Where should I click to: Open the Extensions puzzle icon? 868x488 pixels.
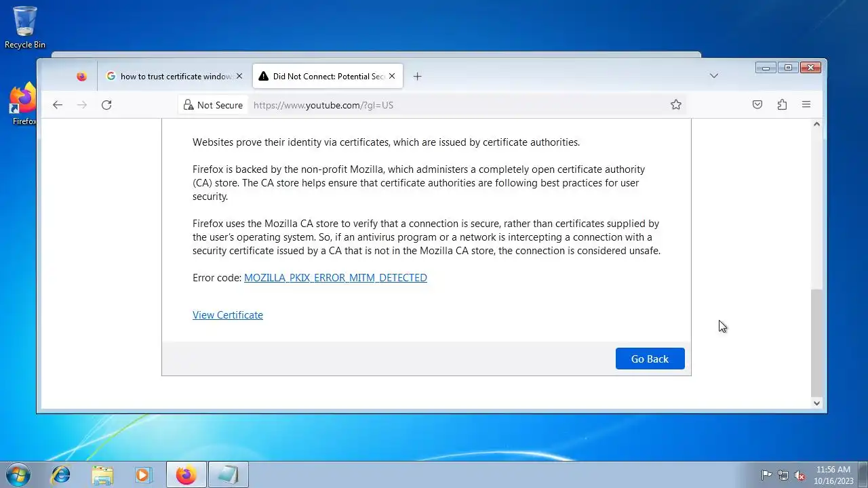[x=782, y=104]
